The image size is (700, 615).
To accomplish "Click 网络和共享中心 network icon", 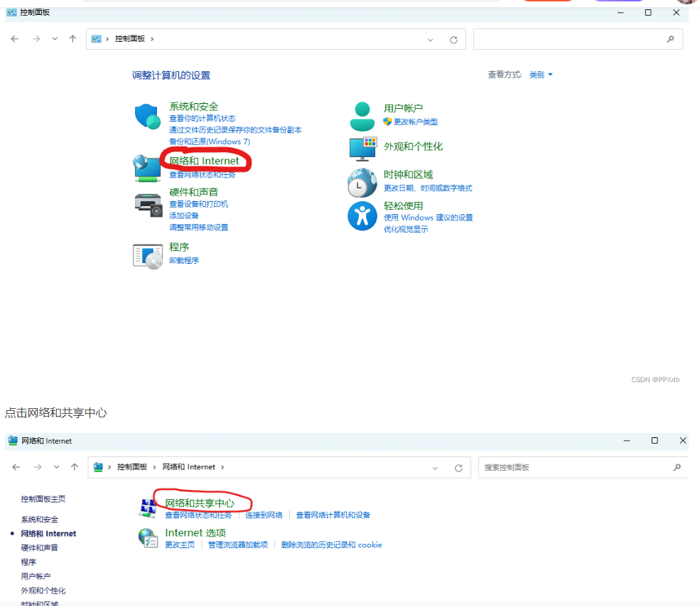I will pos(148,508).
